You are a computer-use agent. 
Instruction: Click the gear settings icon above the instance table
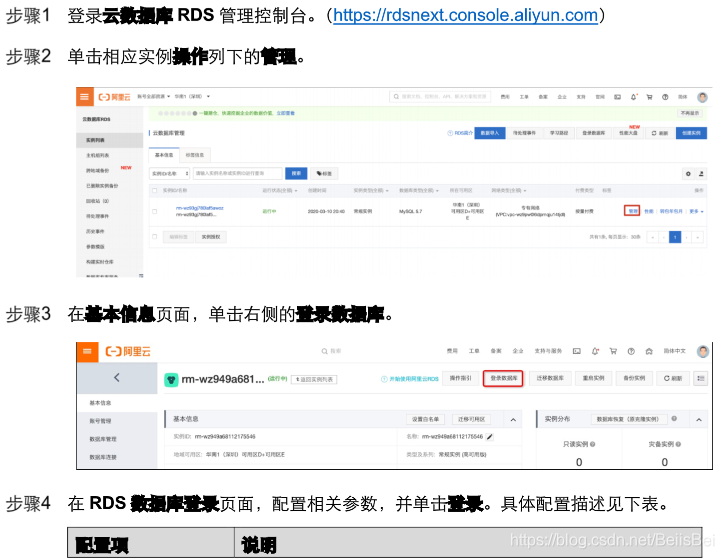tap(688, 174)
